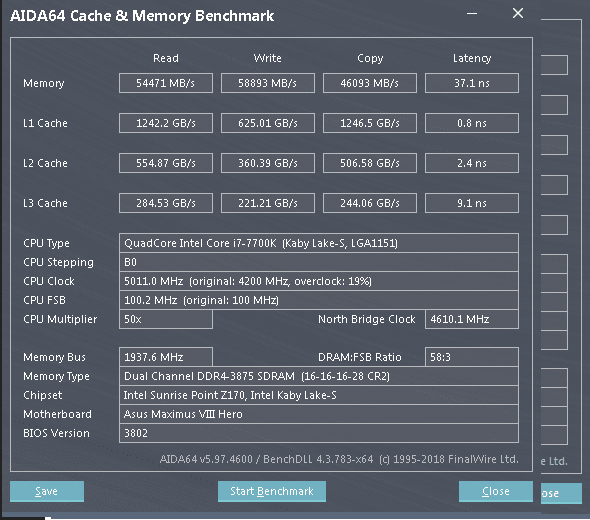Pick the L2 Cache Copy value 506.58 GB/s
The width and height of the screenshot is (590, 520).
[x=370, y=163]
